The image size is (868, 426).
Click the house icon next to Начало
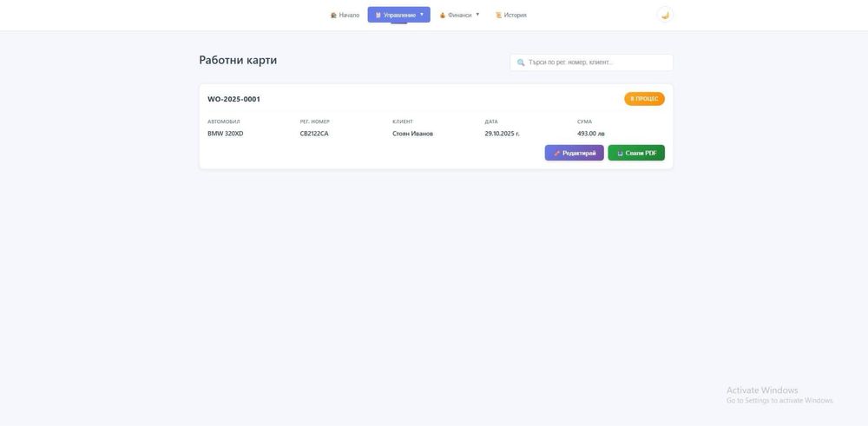[x=333, y=15]
